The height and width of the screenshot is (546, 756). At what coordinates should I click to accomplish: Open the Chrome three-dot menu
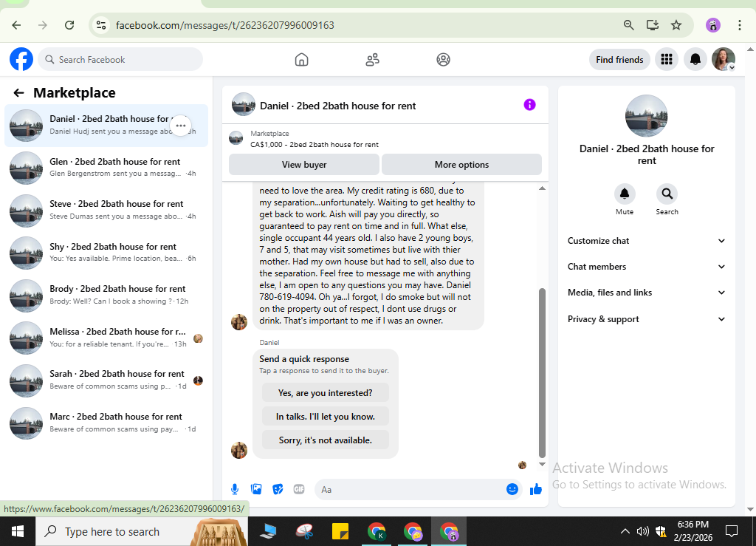(739, 25)
